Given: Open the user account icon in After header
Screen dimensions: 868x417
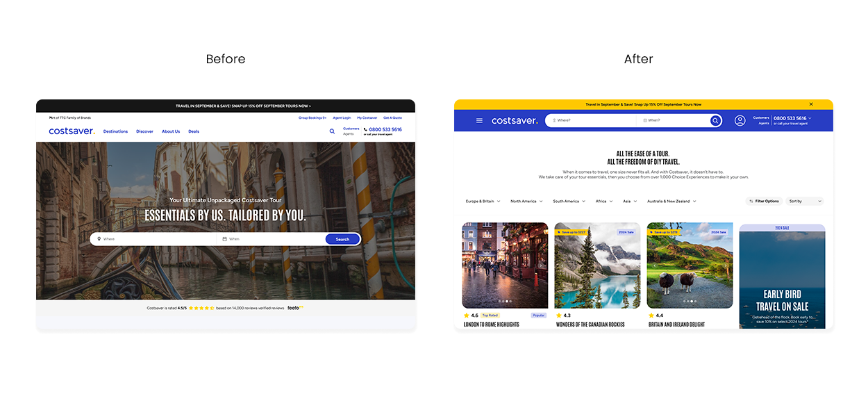Looking at the screenshot, I should 740,120.
